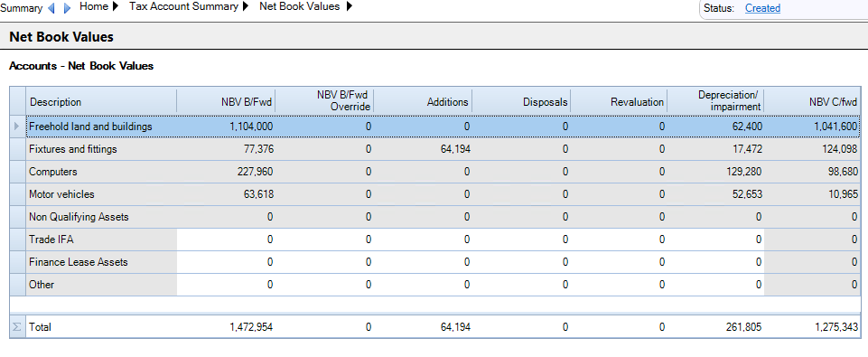Click the 17,472 depreciation cell
The width and height of the screenshot is (868, 357).
[x=715, y=149]
